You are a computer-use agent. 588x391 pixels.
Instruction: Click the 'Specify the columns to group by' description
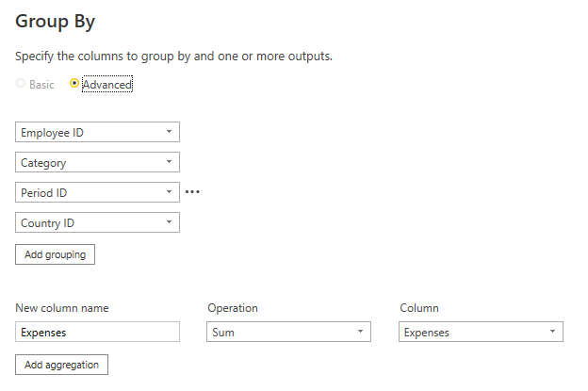tap(173, 57)
